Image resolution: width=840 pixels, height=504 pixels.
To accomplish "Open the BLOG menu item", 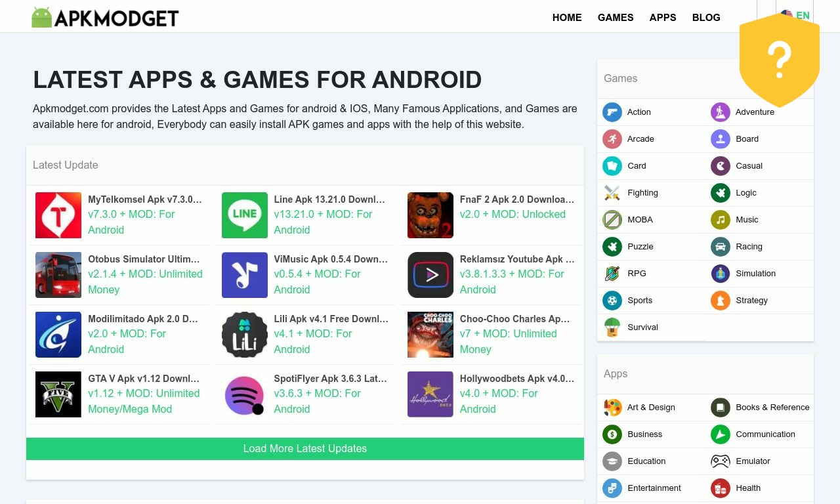I will click(706, 18).
